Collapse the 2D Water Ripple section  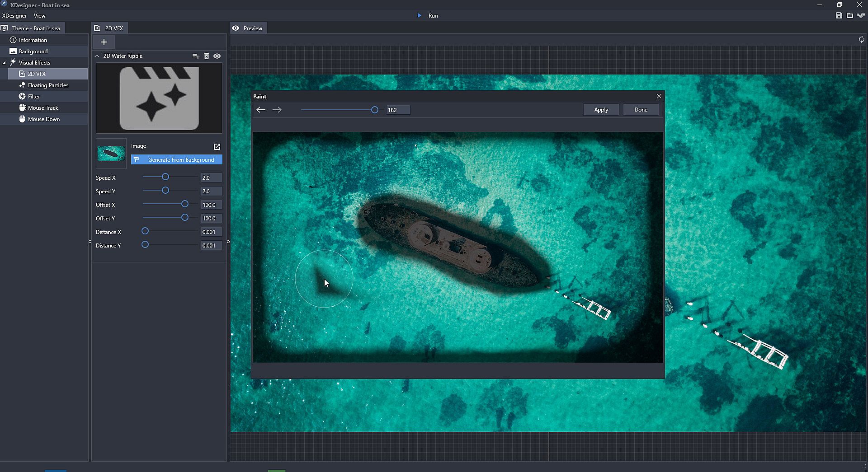point(97,56)
